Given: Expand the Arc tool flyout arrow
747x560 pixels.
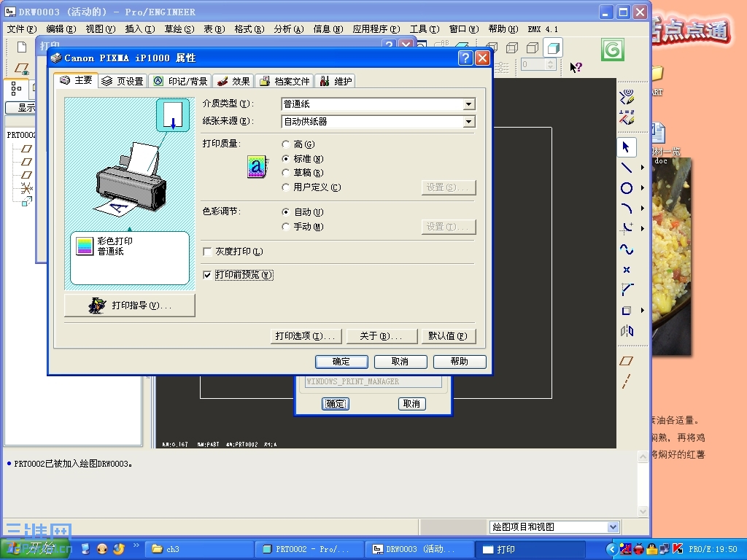Looking at the screenshot, I should tap(642, 208).
